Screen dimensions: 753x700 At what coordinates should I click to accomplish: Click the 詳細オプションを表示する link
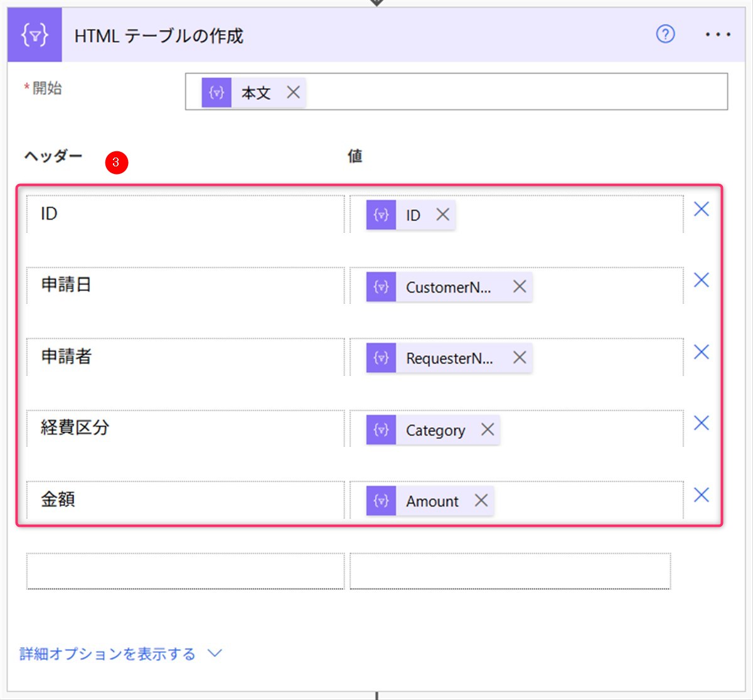(x=107, y=654)
